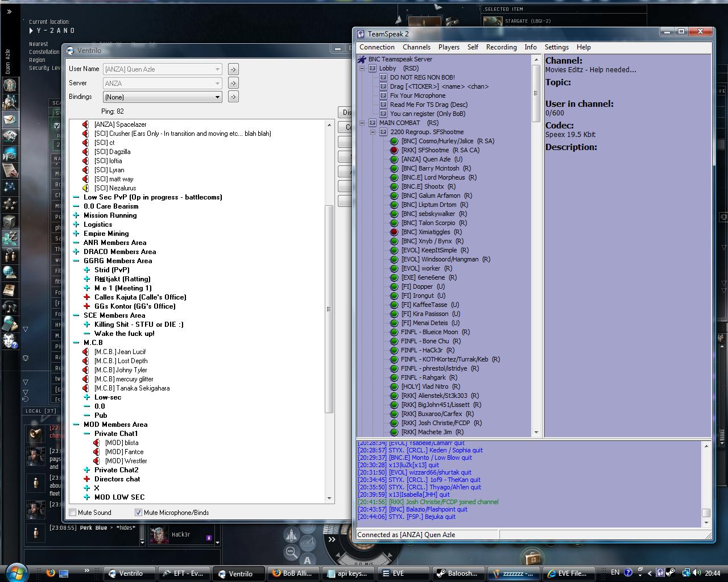
Task: Enable the Mute Sound checkbox
Action: pyautogui.click(x=73, y=513)
